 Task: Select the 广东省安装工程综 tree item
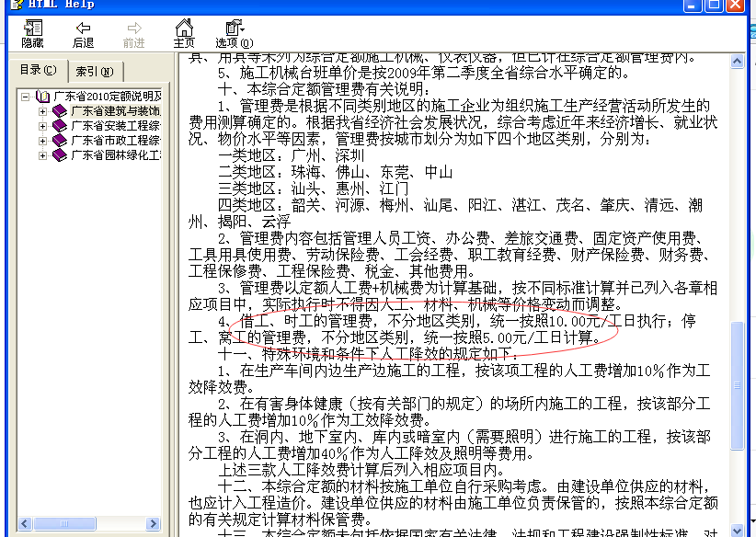(116, 126)
